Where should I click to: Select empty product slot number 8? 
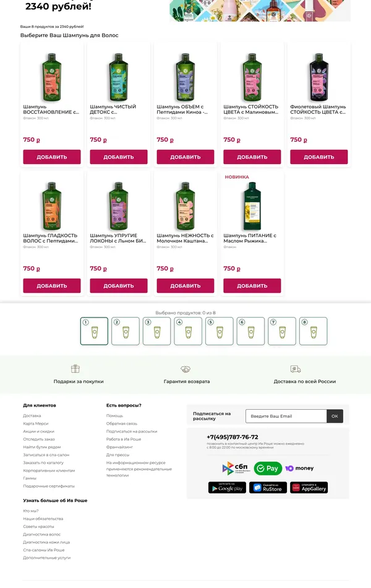(313, 331)
